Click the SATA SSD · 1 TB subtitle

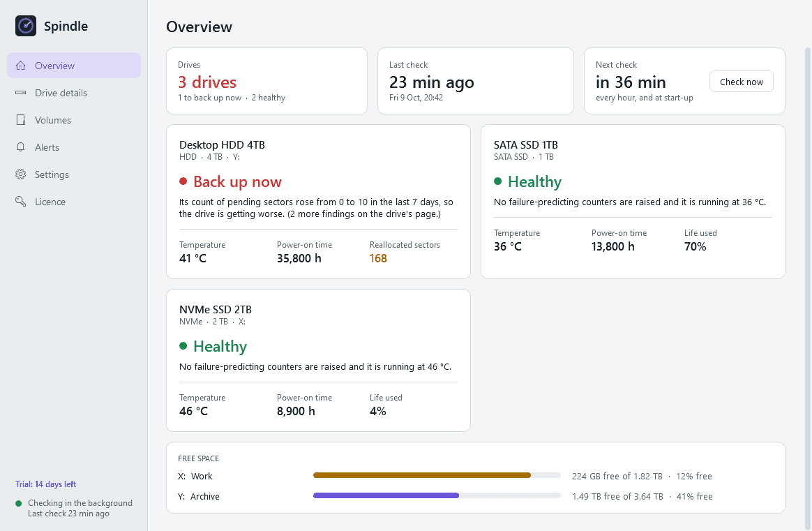(x=524, y=156)
